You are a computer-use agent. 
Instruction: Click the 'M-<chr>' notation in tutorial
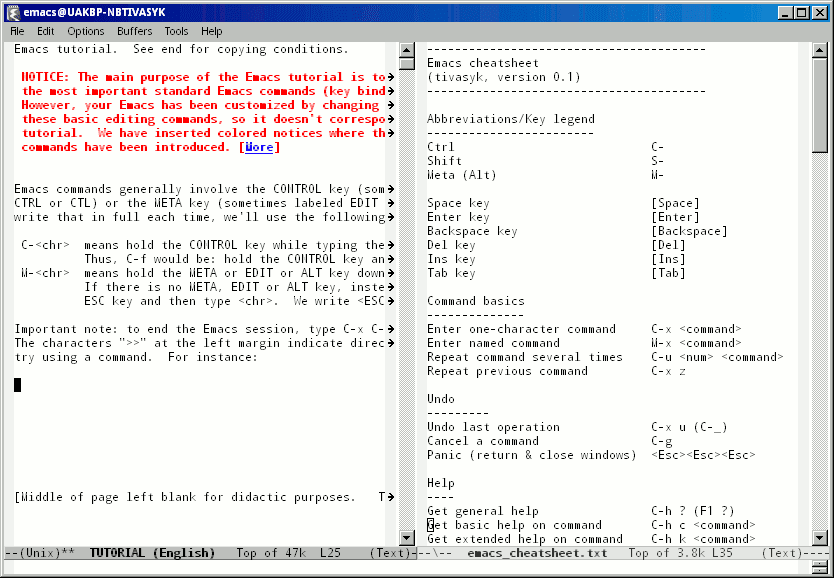pyautogui.click(x=45, y=273)
